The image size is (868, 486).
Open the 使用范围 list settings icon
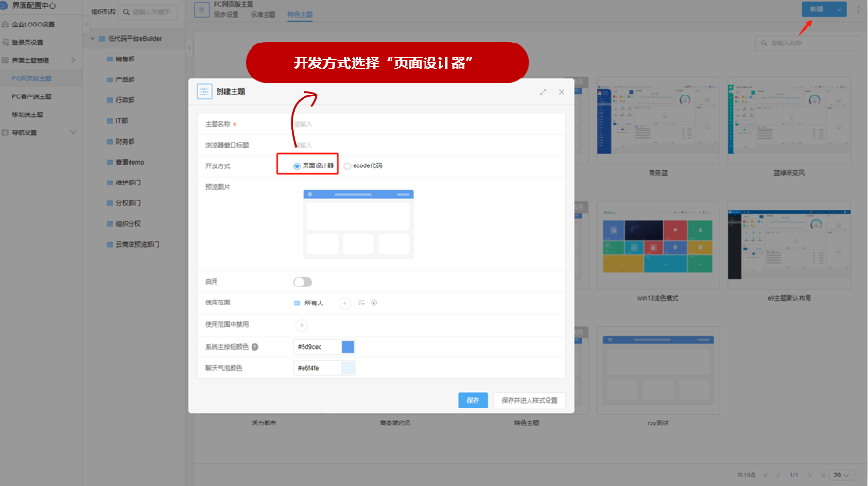(361, 303)
